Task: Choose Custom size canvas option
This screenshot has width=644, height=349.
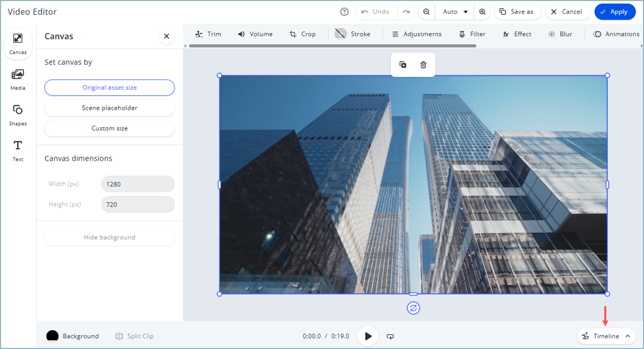Action: coord(110,128)
